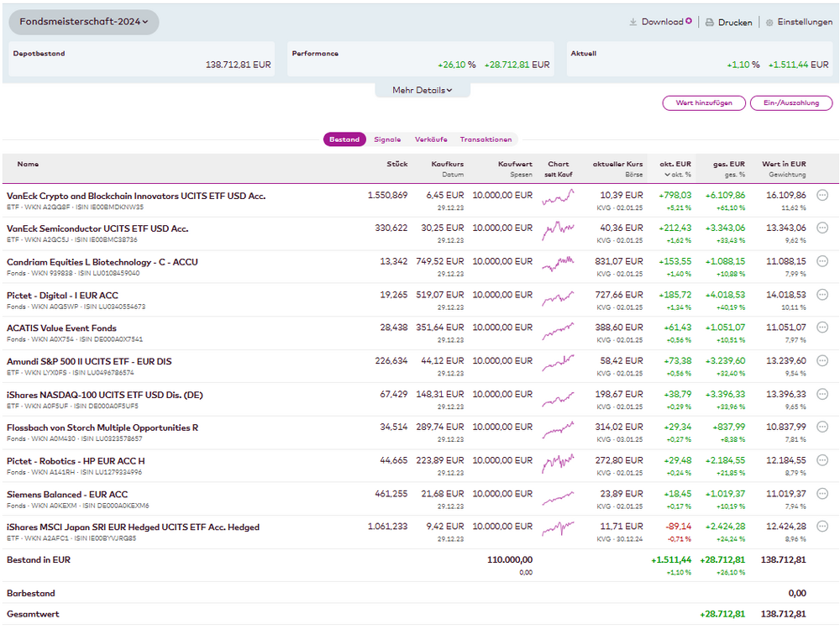840x640 pixels.
Task: Open chart thumbnail for Candriam Biotechnology
Action: coord(559,262)
